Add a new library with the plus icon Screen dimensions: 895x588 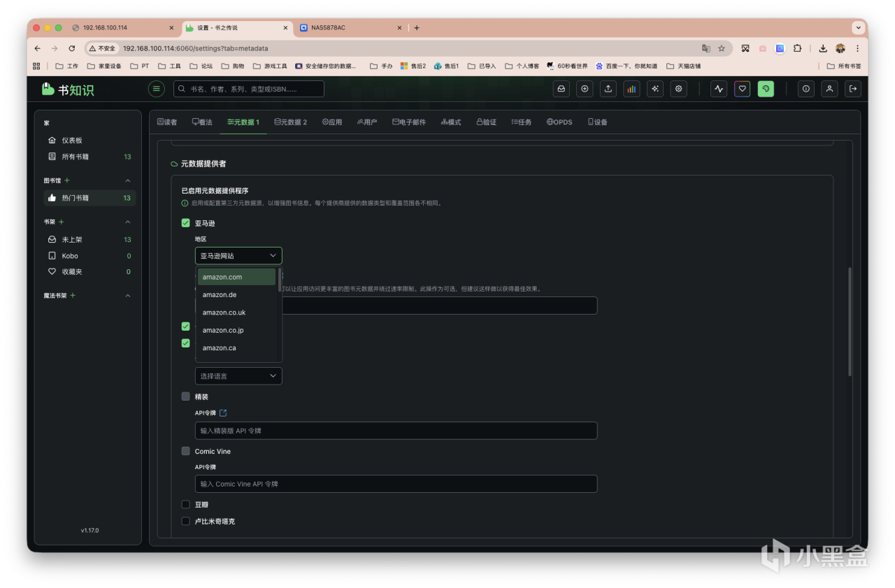[67, 180]
